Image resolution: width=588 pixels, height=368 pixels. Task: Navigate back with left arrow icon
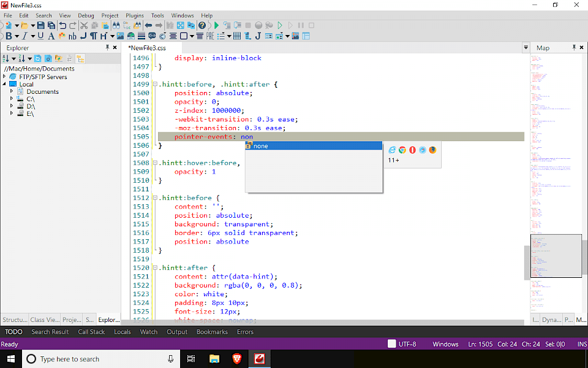tap(148, 26)
